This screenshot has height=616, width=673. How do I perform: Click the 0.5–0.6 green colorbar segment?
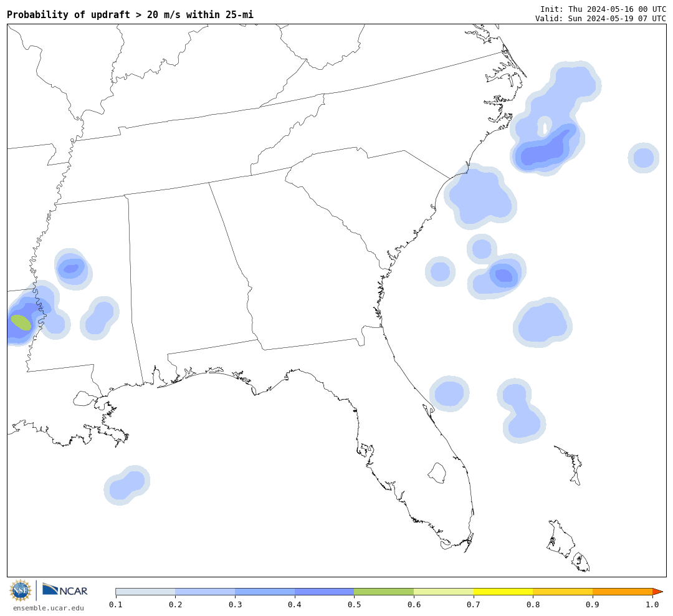[384, 592]
